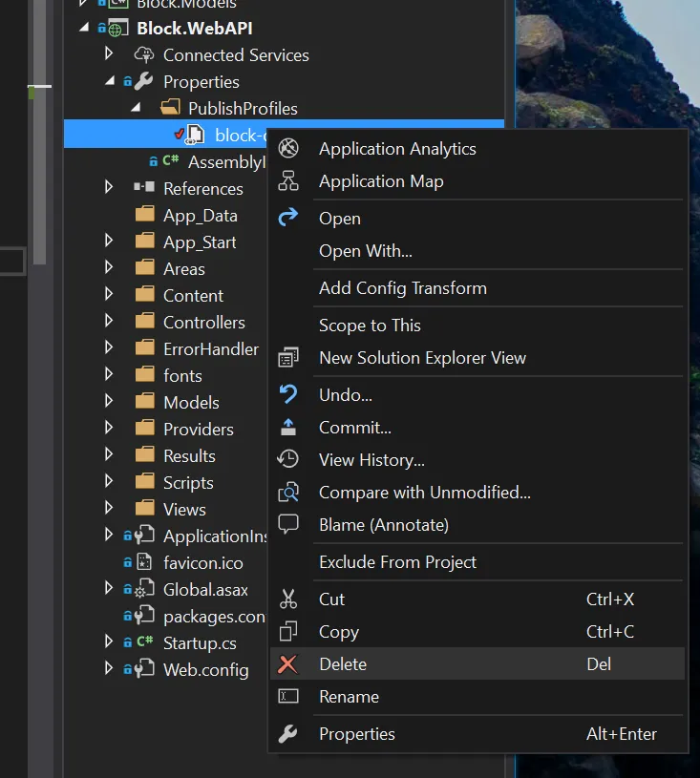Expand the Controllers folder

pos(109,323)
